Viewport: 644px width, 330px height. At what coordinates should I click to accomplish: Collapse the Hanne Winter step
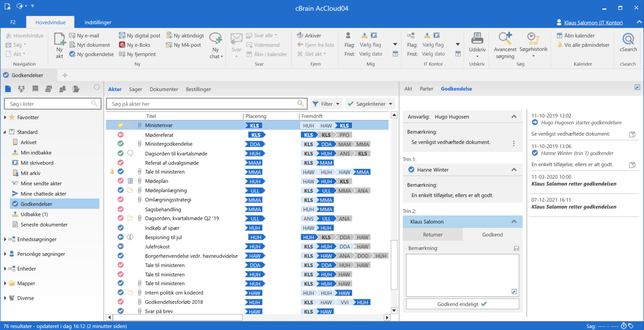[x=514, y=170]
